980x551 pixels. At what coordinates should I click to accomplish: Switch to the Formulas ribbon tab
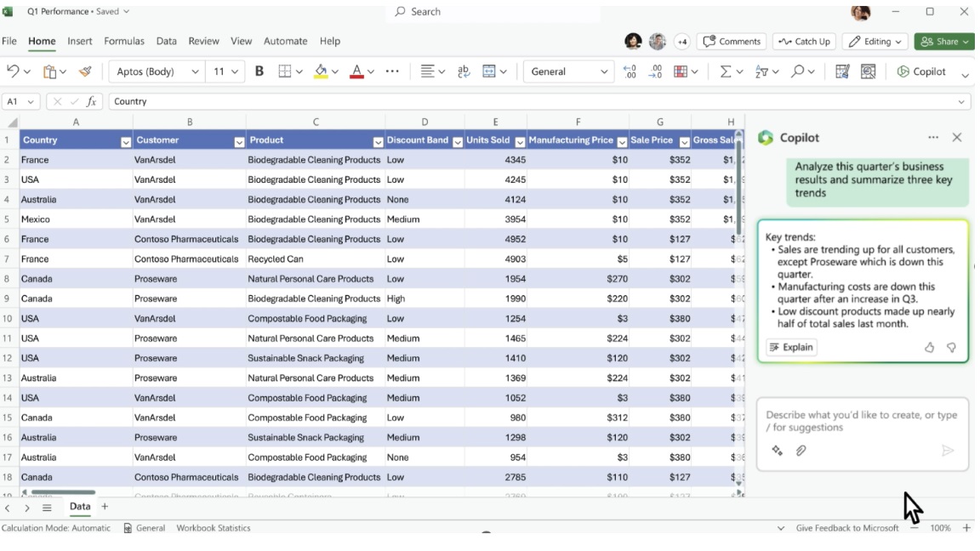pyautogui.click(x=124, y=41)
